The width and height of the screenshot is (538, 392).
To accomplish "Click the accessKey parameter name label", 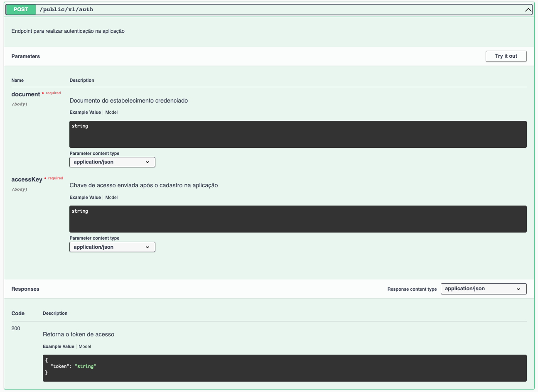I will point(27,179).
